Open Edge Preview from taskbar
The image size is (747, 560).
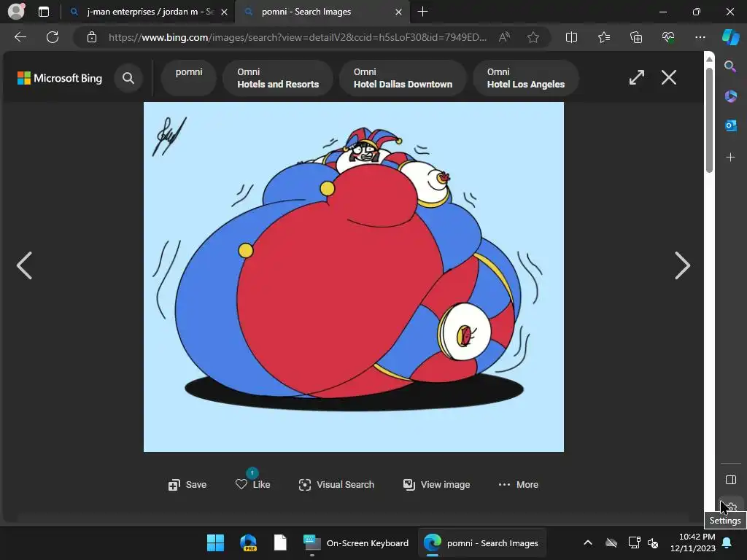pos(248,542)
